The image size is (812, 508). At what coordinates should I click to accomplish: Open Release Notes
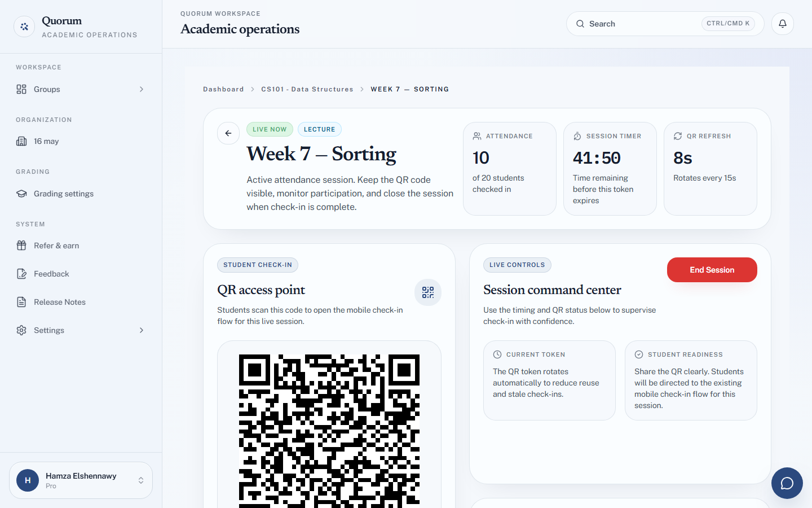coord(81,302)
